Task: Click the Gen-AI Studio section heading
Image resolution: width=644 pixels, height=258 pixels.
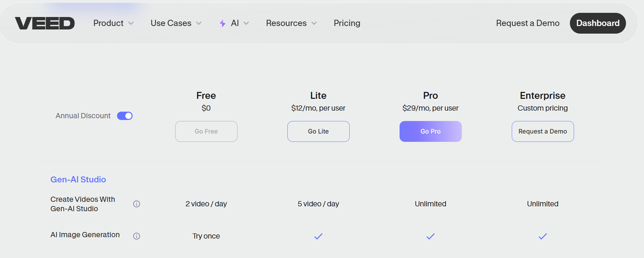Action: point(78,179)
